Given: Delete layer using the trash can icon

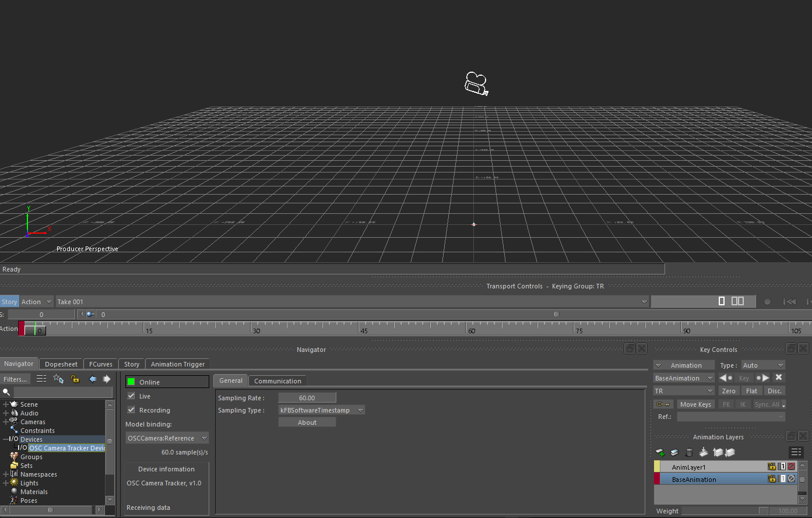Looking at the screenshot, I should click(689, 452).
